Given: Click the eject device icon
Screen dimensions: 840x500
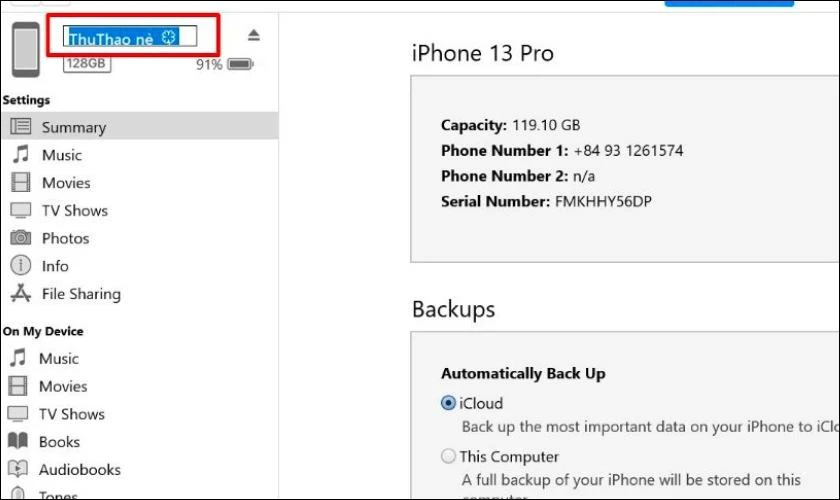Looking at the screenshot, I should (x=253, y=35).
